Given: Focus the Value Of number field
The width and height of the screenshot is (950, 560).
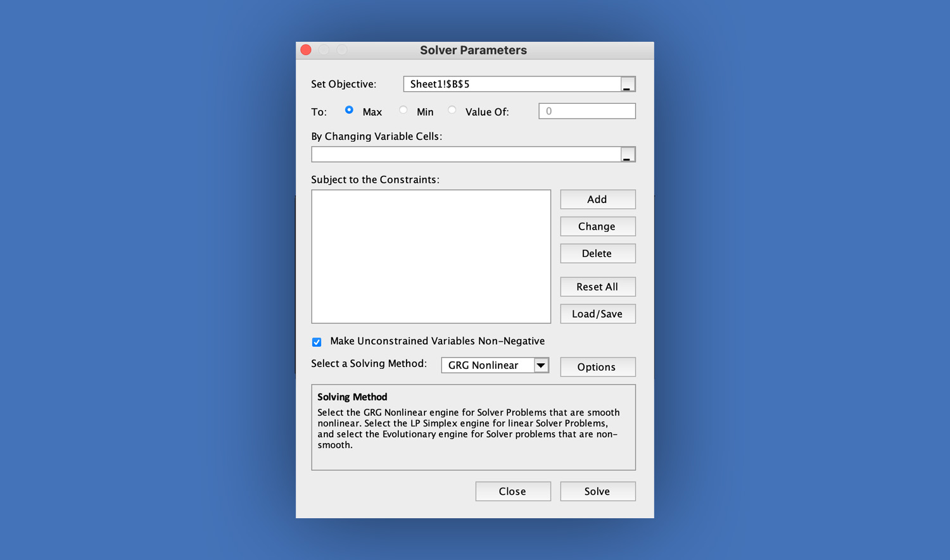Looking at the screenshot, I should pyautogui.click(x=586, y=111).
